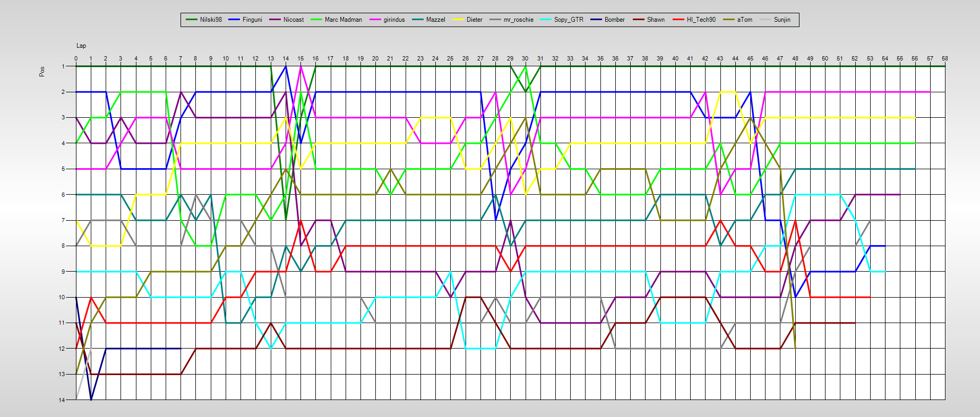The height and width of the screenshot is (417, 980).
Task: Click the aTom legend label
Action: [x=744, y=20]
